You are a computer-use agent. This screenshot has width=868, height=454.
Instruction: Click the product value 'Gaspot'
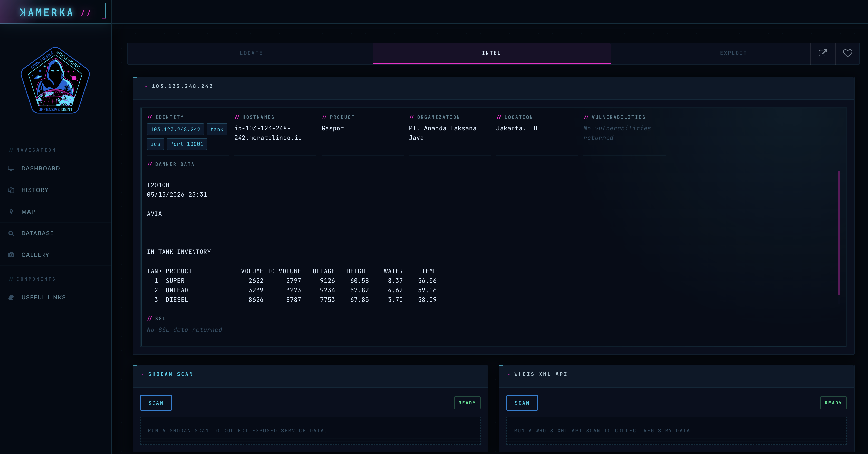click(x=333, y=128)
